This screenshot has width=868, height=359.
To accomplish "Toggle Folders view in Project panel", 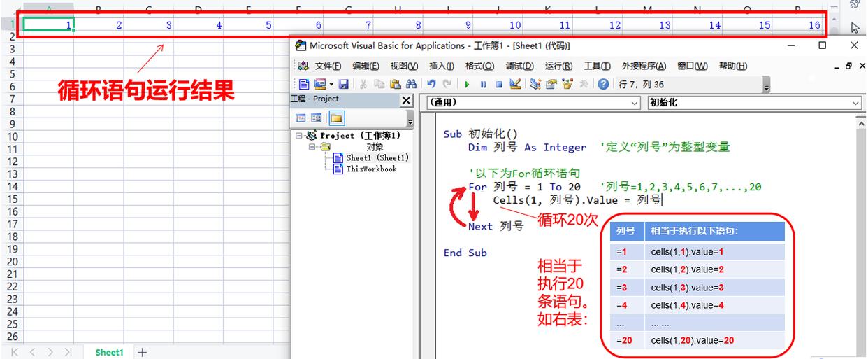I will pos(337,118).
